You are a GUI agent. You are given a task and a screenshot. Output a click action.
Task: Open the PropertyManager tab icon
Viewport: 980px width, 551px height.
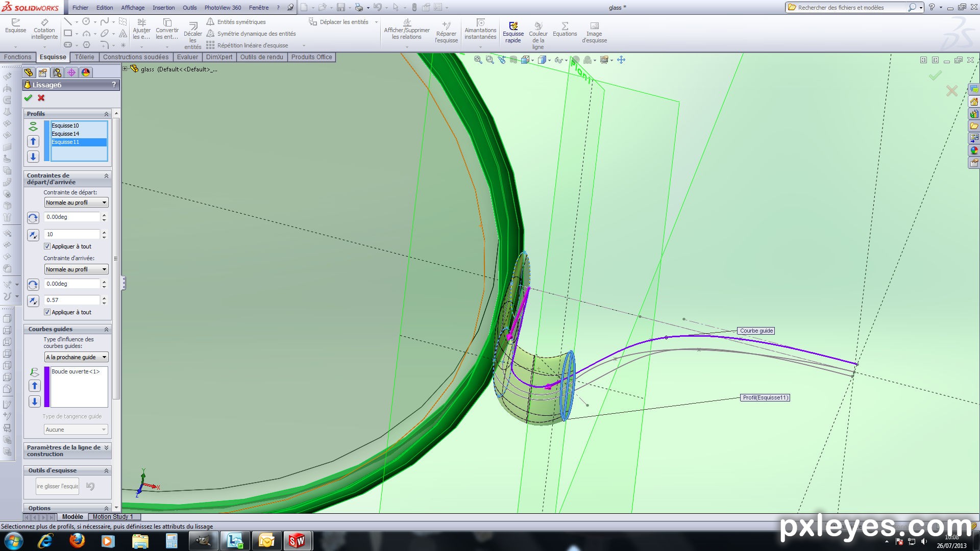point(43,72)
